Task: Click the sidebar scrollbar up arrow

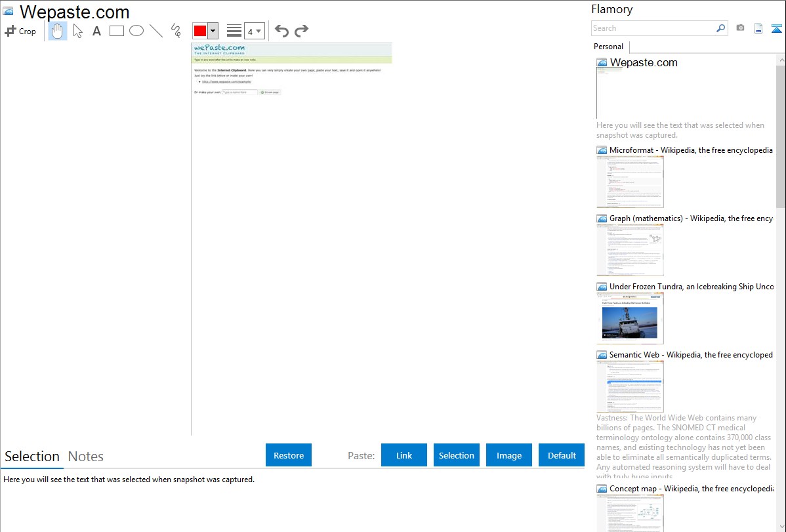Action: 781,60
